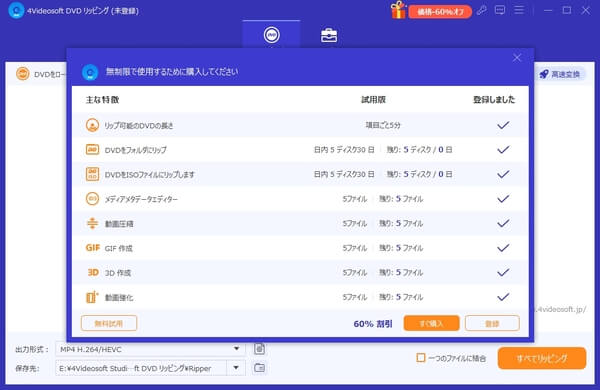The image size is (600, 390).
Task: Open the hamburger menu
Action: click(519, 10)
